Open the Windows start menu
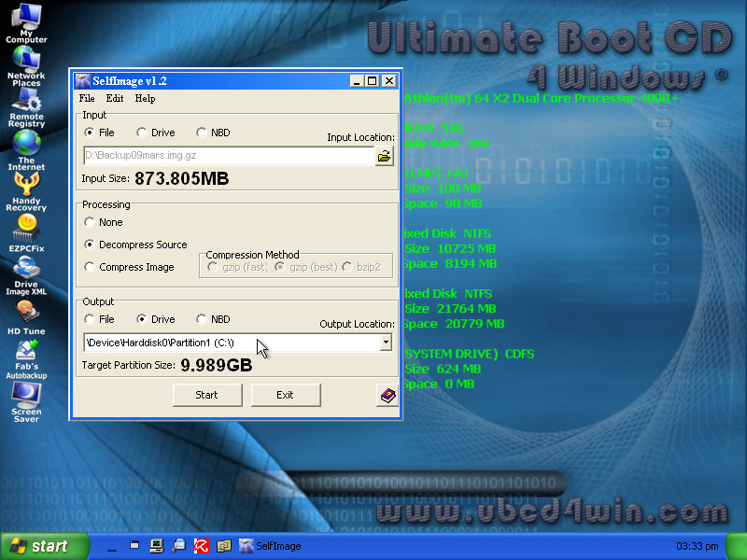The height and width of the screenshot is (560, 747). tap(44, 546)
